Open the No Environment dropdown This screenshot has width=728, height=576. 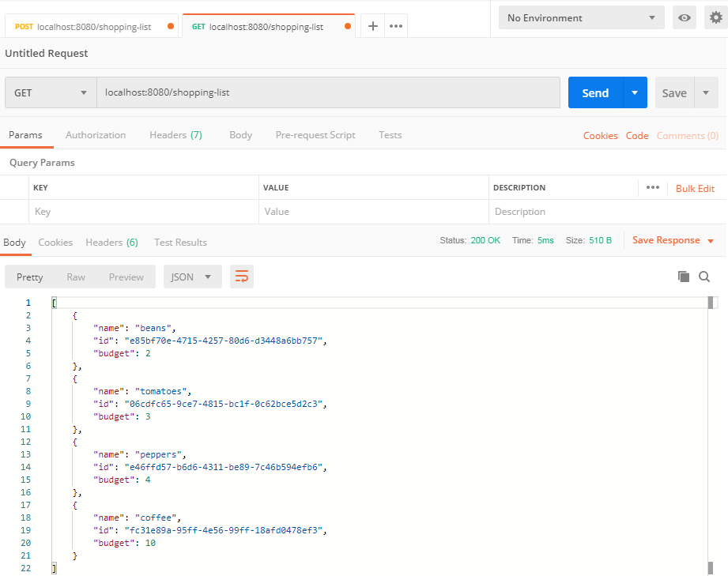(581, 17)
